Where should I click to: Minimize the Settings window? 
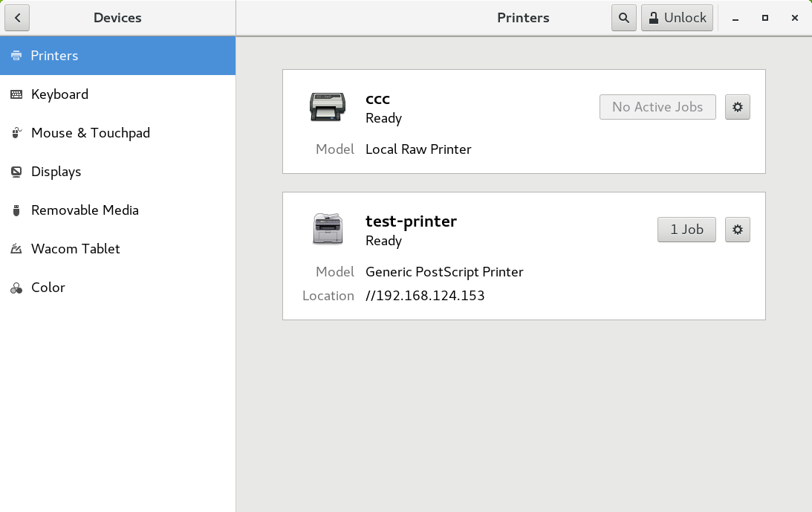(735, 18)
